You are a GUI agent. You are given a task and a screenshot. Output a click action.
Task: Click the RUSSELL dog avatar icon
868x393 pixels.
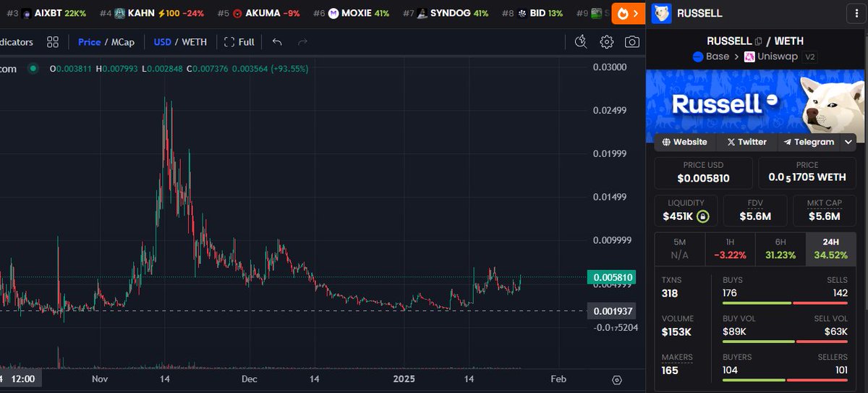pos(662,13)
